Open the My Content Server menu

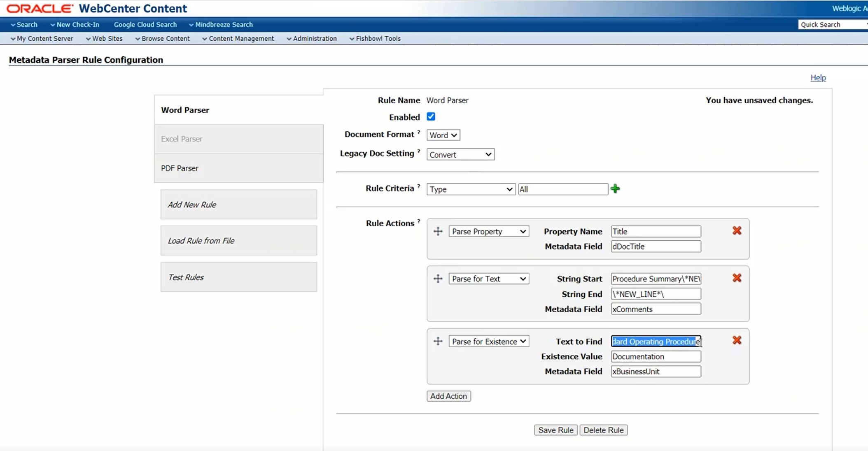[x=42, y=38]
